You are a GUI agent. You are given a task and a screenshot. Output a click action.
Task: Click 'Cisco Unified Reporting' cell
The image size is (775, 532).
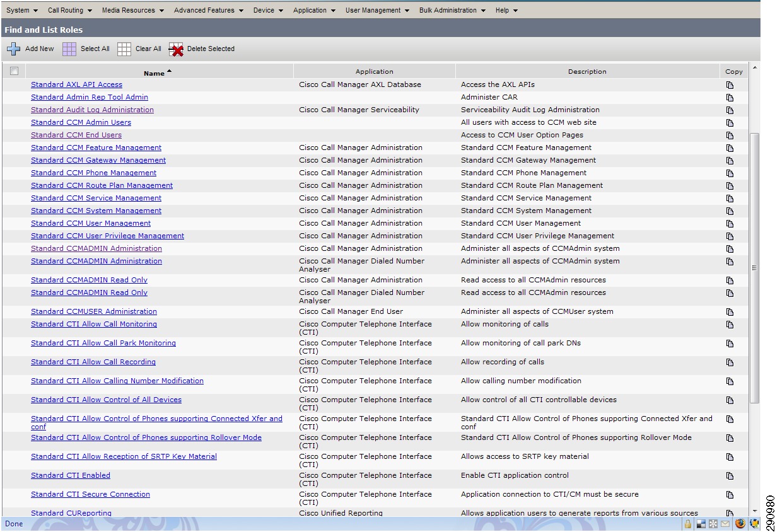click(x=341, y=513)
